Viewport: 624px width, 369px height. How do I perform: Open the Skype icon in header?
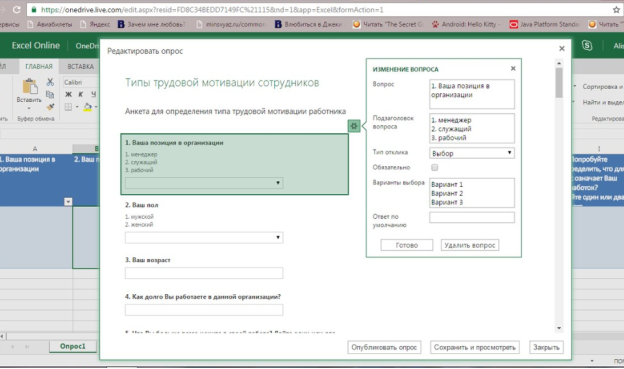[587, 45]
